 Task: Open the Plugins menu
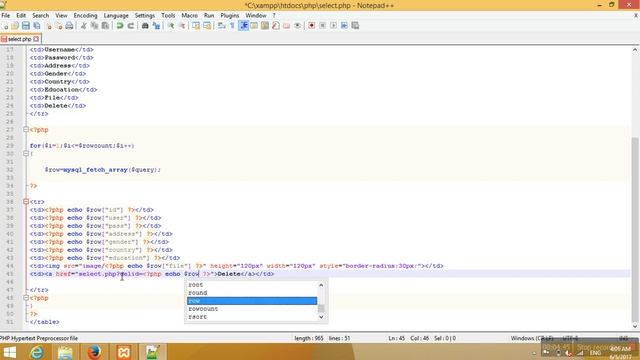coord(229,16)
